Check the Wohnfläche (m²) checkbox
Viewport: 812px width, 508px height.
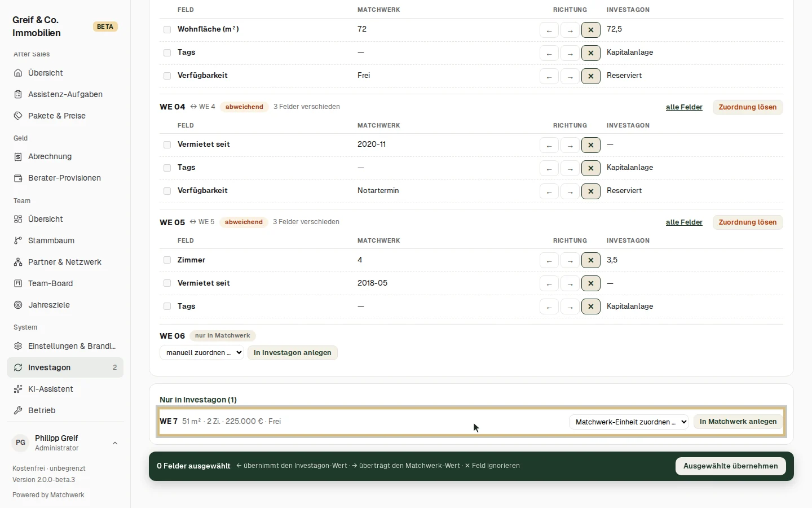[x=167, y=29]
